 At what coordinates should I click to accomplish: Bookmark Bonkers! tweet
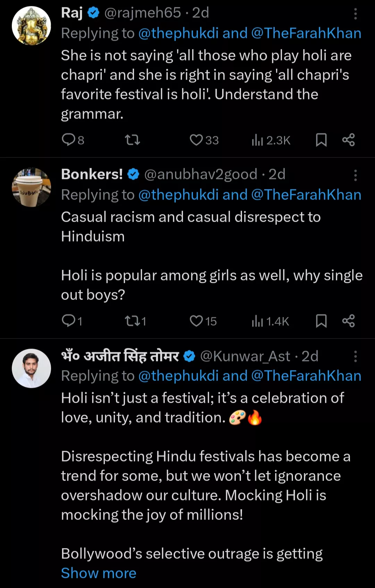point(321,321)
